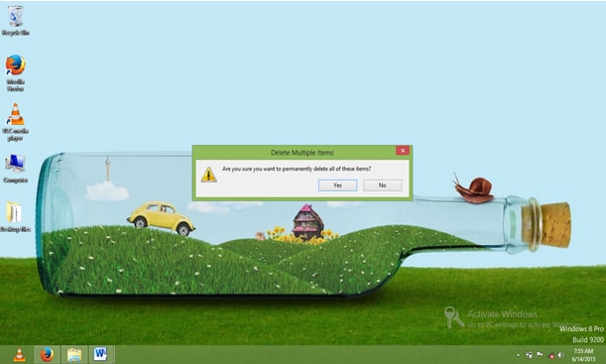Open the taskbar clock and date

[x=583, y=355]
